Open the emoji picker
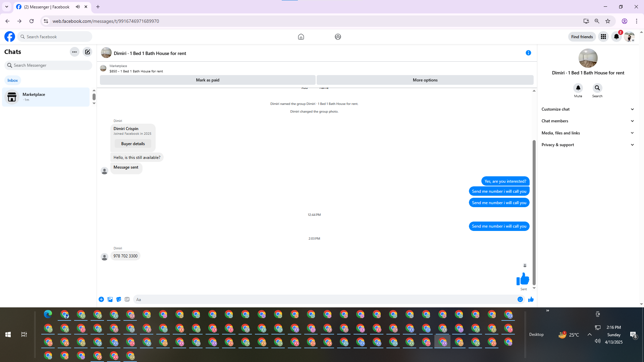This screenshot has width=644, height=362. 520,299
